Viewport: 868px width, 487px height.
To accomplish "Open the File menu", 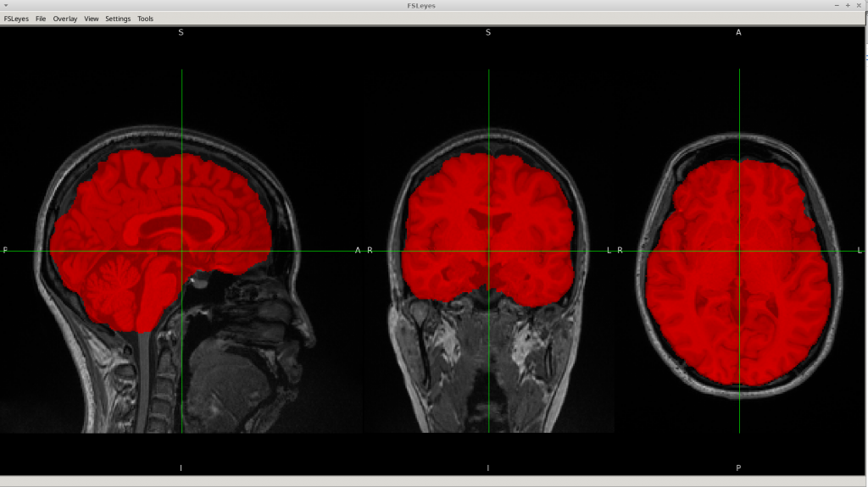I will click(41, 19).
